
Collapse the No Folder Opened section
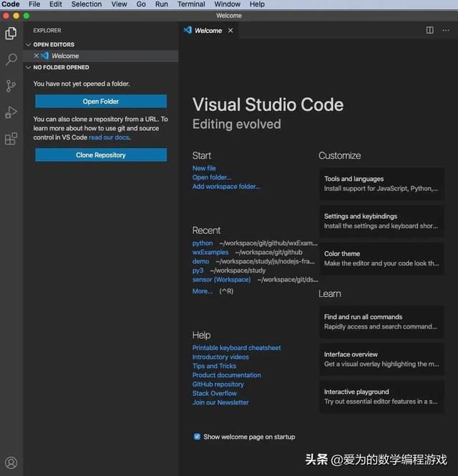tap(28, 67)
